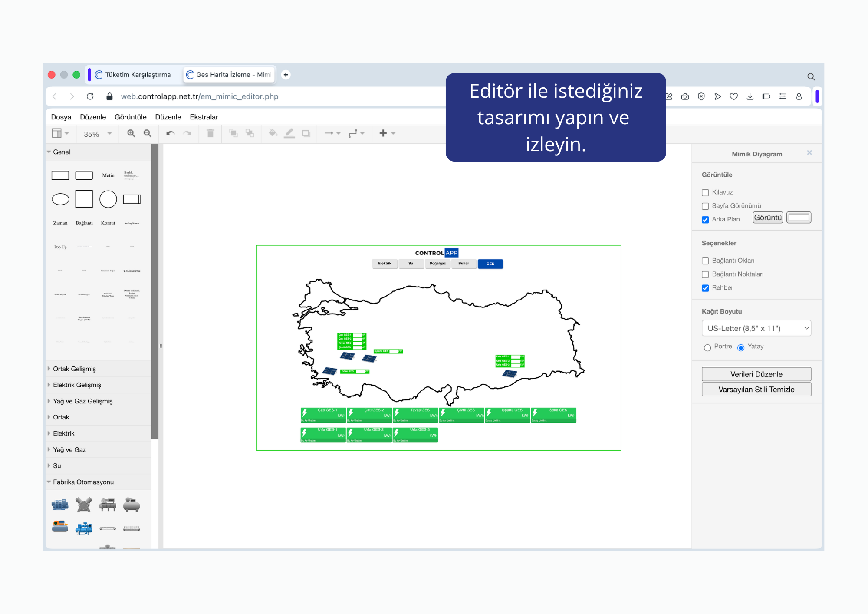Undo the last edit
Screen dimensions: 868x614
170,133
